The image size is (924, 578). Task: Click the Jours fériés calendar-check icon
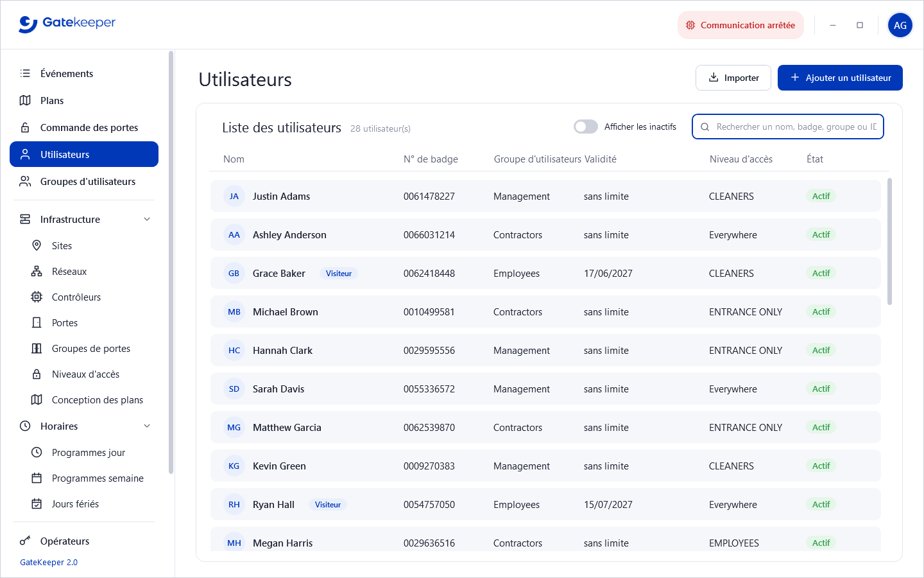point(37,504)
